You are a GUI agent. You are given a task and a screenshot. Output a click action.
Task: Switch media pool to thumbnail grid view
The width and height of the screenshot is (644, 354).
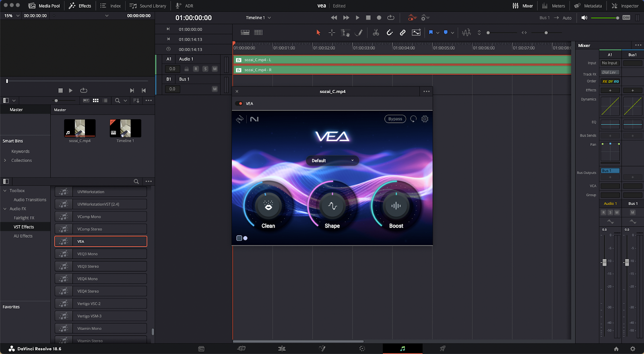pos(96,100)
